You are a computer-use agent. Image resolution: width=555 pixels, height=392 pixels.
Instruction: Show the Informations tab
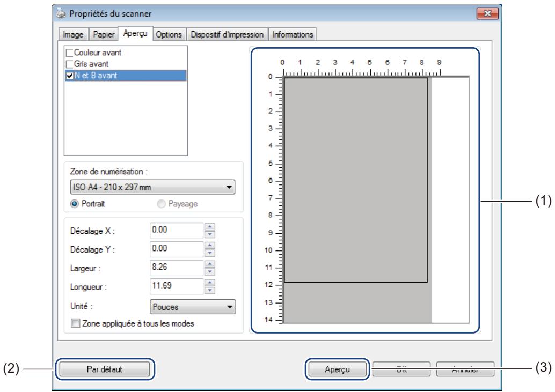(293, 34)
